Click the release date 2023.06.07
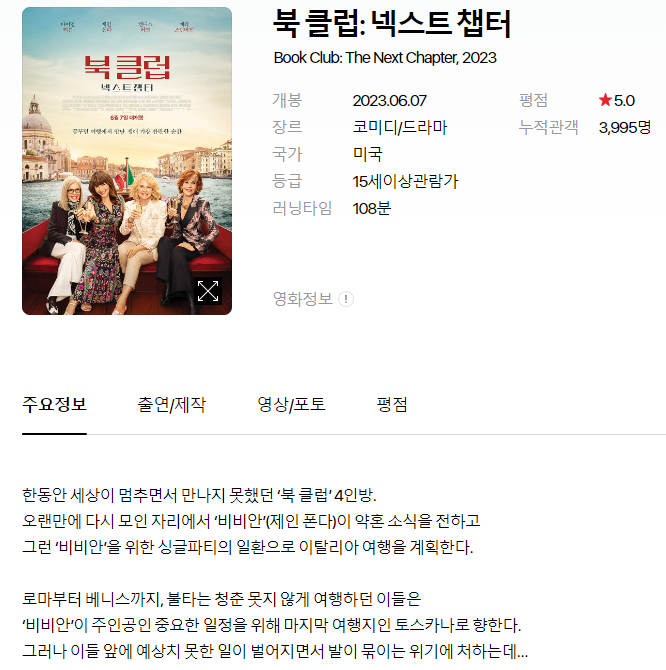Screen dimensions: 666x670 coord(389,101)
